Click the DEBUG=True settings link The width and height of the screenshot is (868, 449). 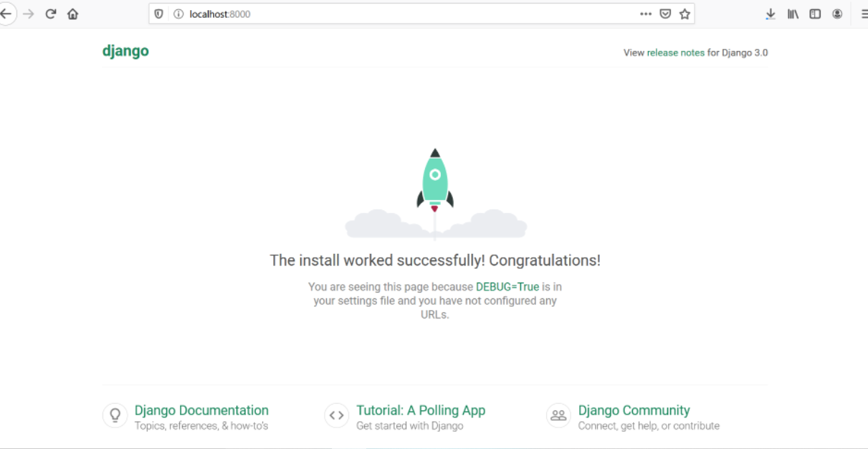click(507, 286)
